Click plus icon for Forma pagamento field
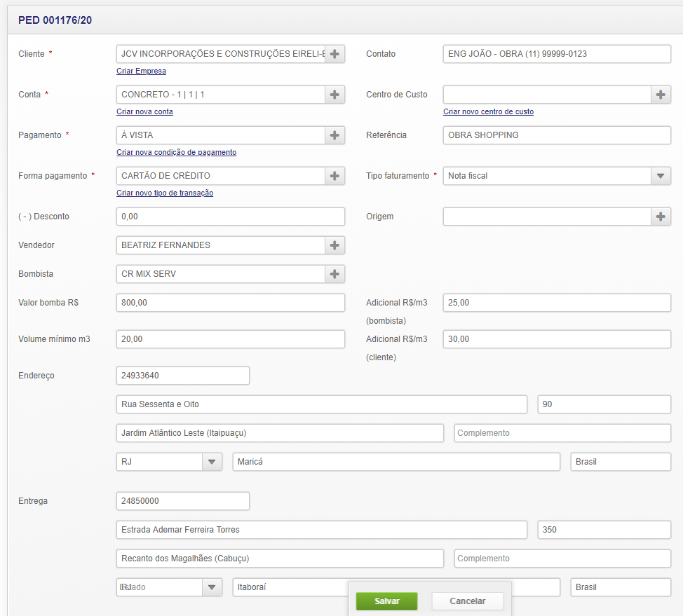Screen dimensions: 683x616 334,176
